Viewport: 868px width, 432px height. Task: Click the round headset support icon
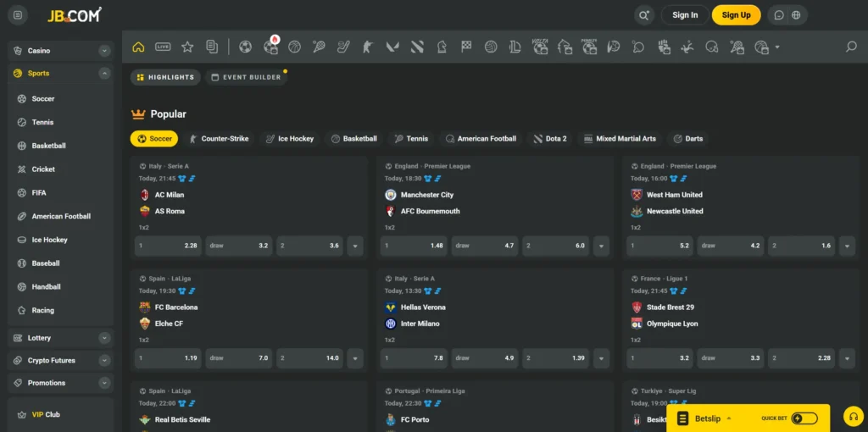(854, 416)
